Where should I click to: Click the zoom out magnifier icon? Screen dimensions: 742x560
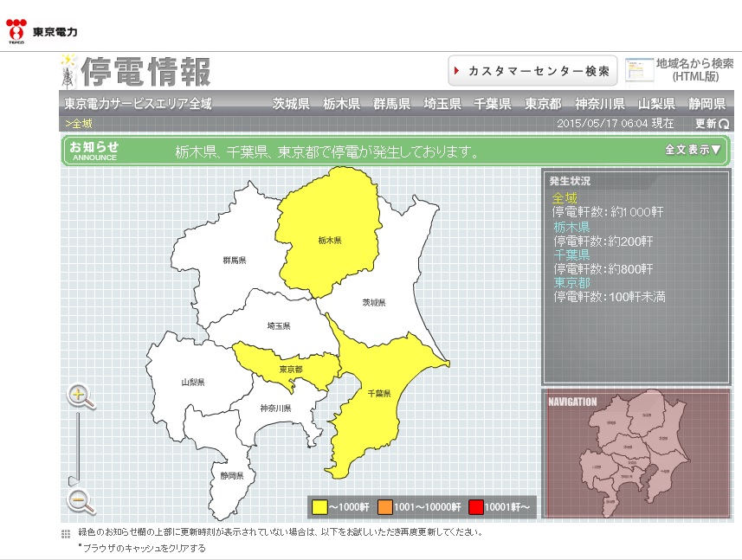81,500
